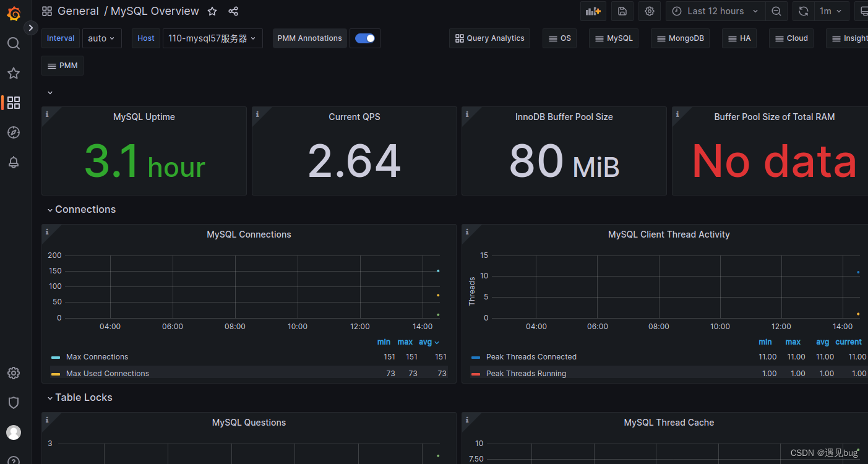
Task: Open the Query Analytics link
Action: tap(489, 38)
